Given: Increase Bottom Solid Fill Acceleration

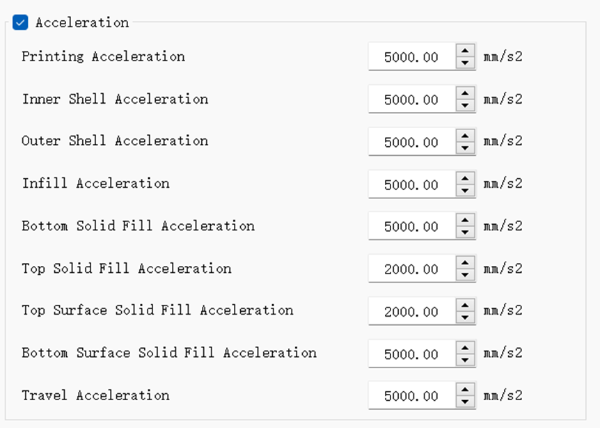Looking at the screenshot, I should click(465, 219).
